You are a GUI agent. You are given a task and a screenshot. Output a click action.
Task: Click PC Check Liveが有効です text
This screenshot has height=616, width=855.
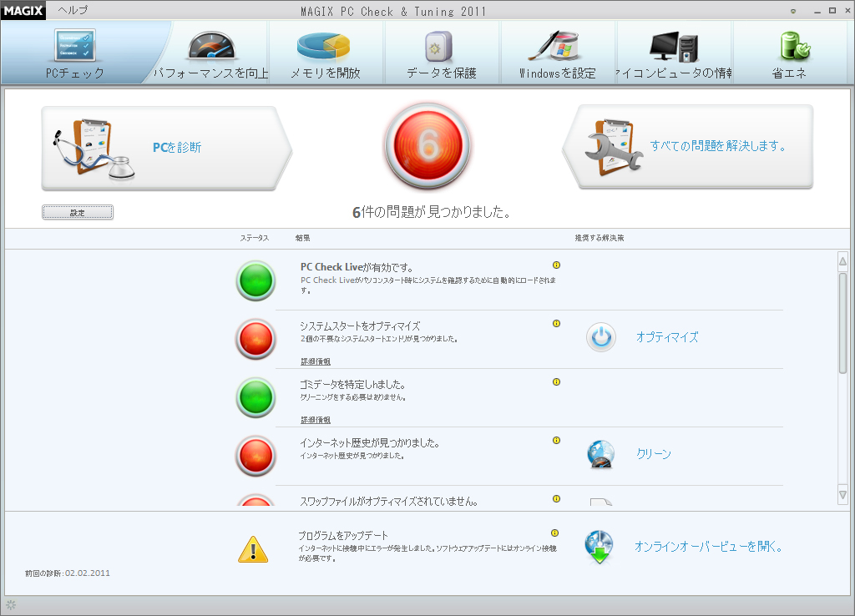click(x=357, y=267)
